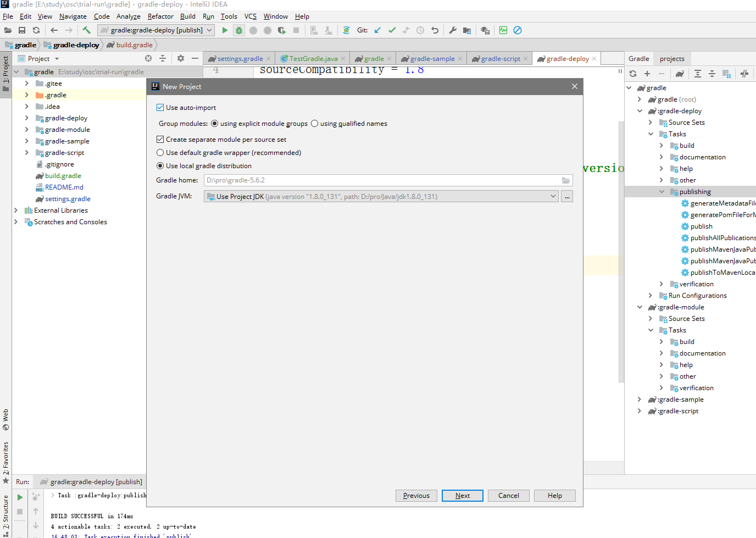Expand the gradle-module folder in Project tree
Screen dimensions: 756x538
tap(27, 130)
